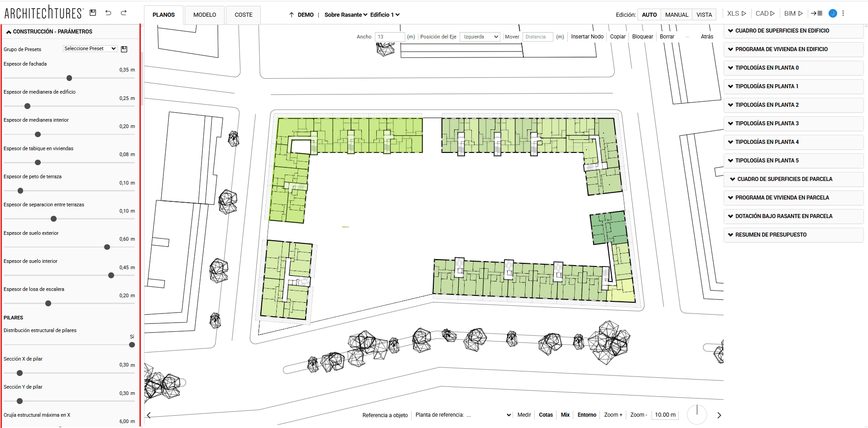This screenshot has height=428, width=868.
Task: Click the north compass dial
Action: coord(697,414)
